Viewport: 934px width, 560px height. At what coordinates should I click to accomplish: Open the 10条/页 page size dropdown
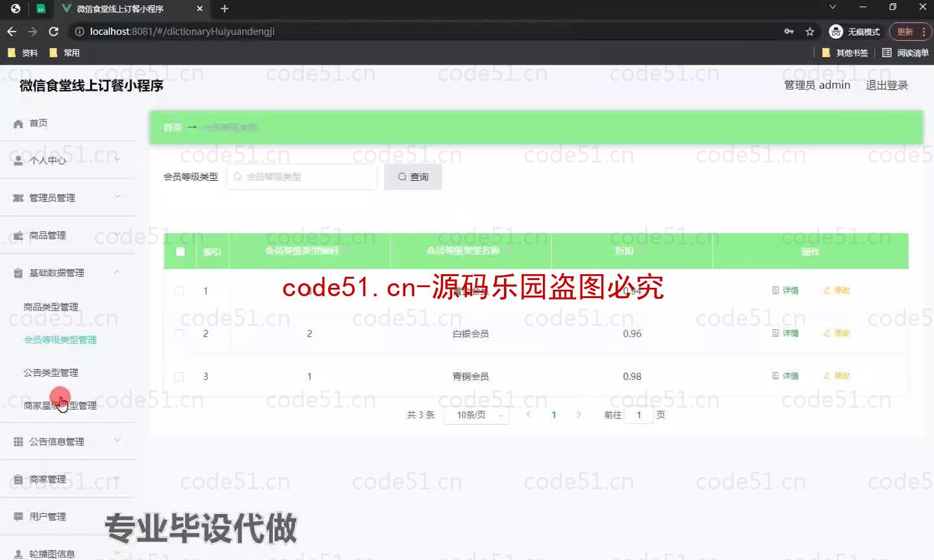point(477,415)
